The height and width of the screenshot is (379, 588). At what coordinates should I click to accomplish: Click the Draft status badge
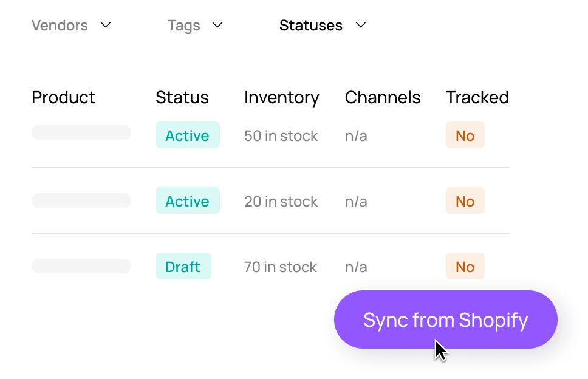183,266
